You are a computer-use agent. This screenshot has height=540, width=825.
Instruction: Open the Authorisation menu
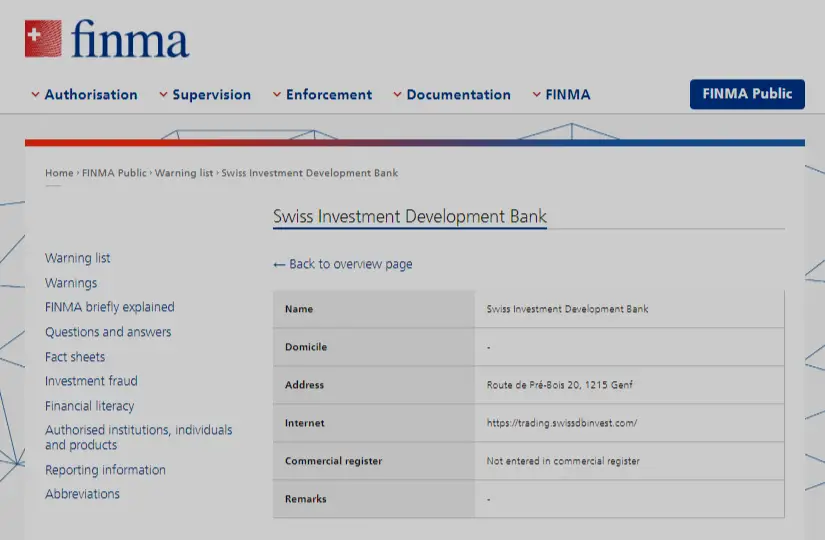point(91,95)
